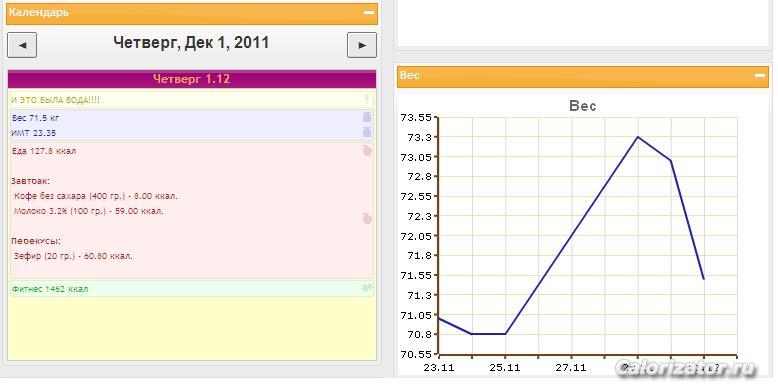Image resolution: width=778 pixels, height=389 pixels.
Task: Collapse the Вес chart panel
Action: pos(760,75)
